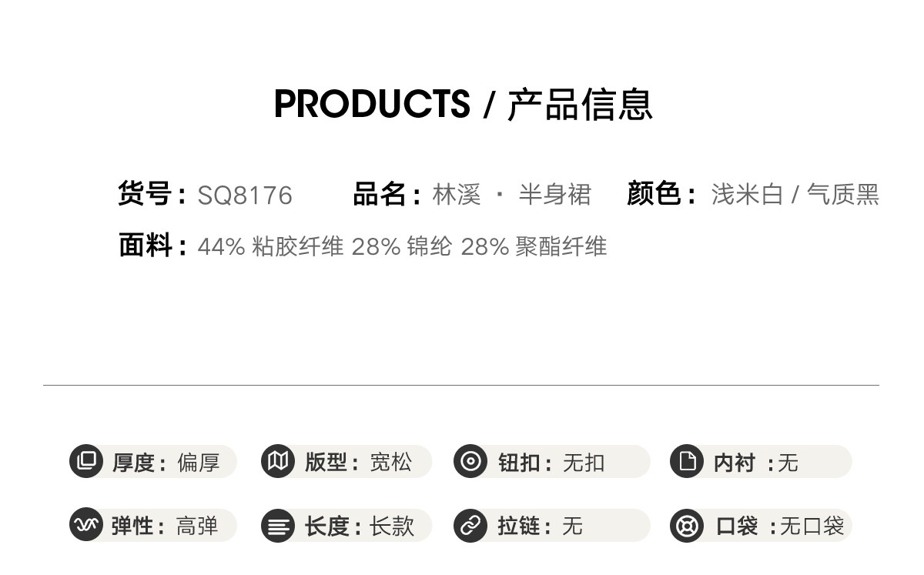Click the pocket (口袋) lifebuoy icon
The height and width of the screenshot is (575, 924).
point(687,526)
